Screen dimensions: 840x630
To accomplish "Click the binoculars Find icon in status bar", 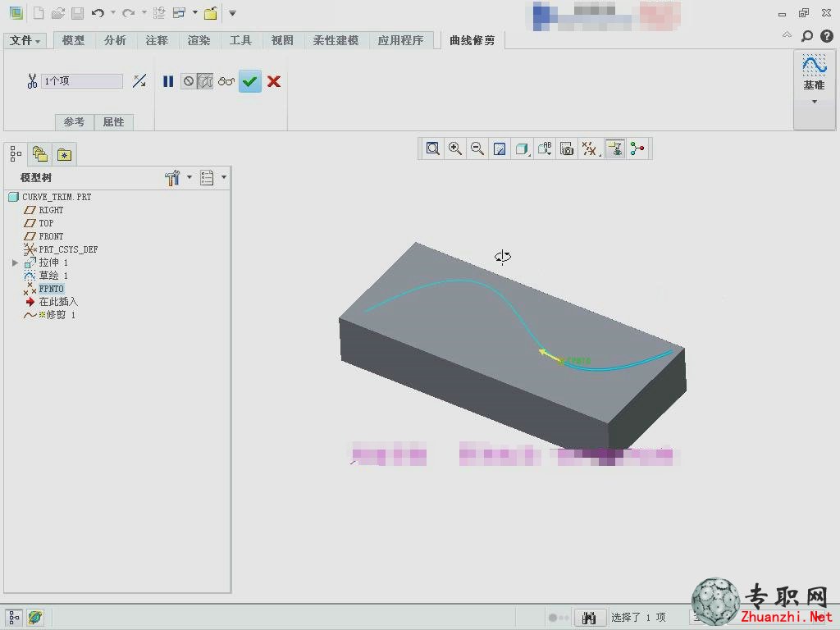I will [589, 618].
